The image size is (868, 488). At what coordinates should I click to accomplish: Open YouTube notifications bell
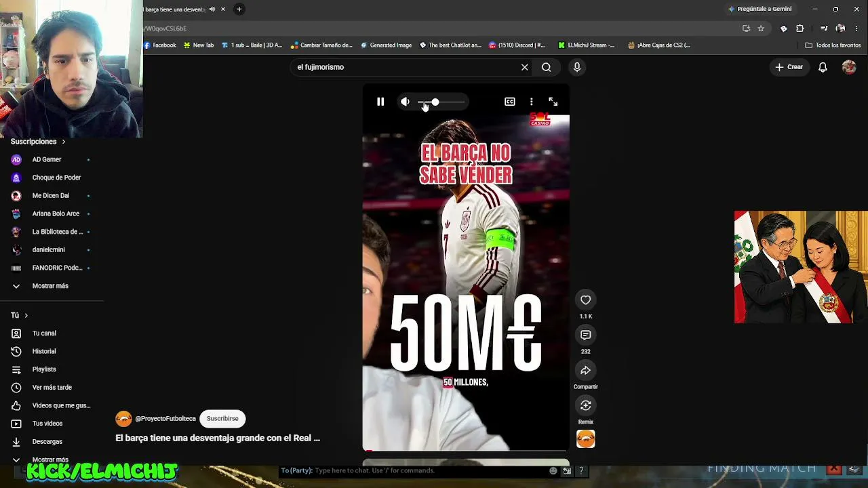(823, 67)
